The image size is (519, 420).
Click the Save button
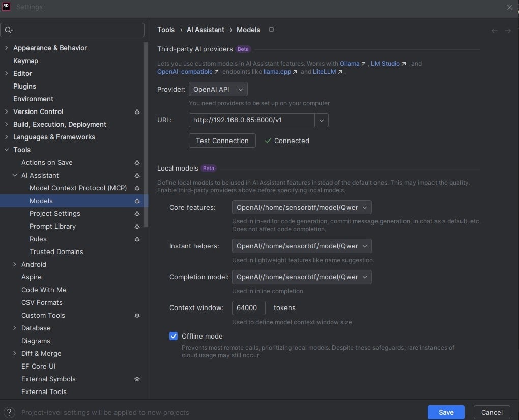tap(446, 412)
